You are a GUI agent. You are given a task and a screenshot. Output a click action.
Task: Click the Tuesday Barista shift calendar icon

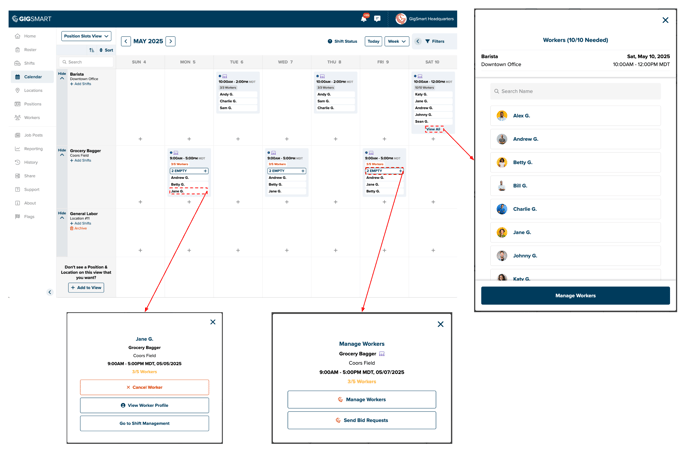coord(225,76)
